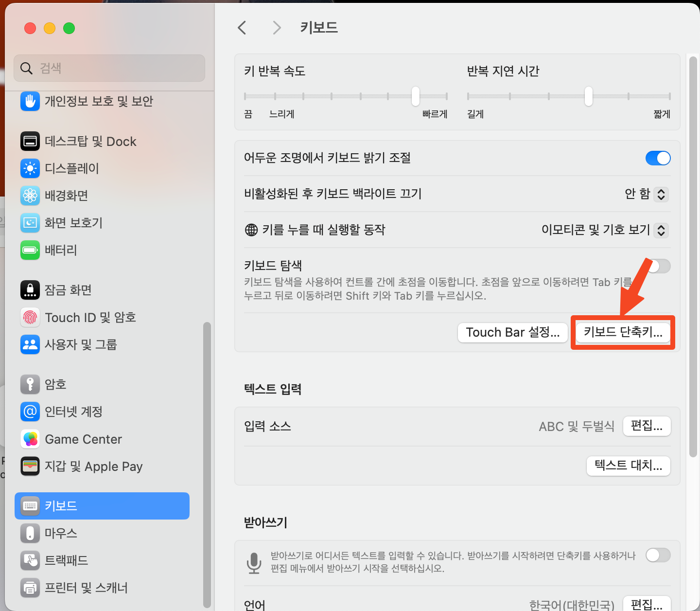Select 마우스 in the sidebar
This screenshot has height=611, width=700.
coord(61,533)
